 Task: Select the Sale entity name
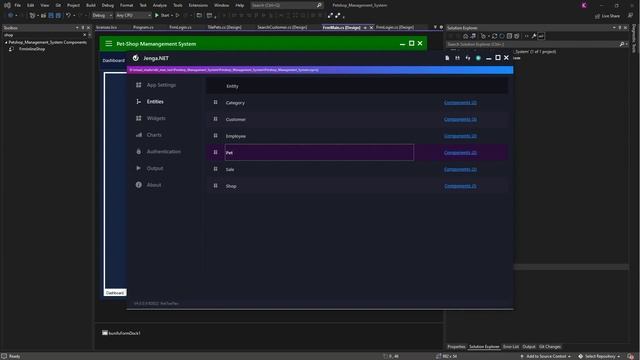pos(230,169)
